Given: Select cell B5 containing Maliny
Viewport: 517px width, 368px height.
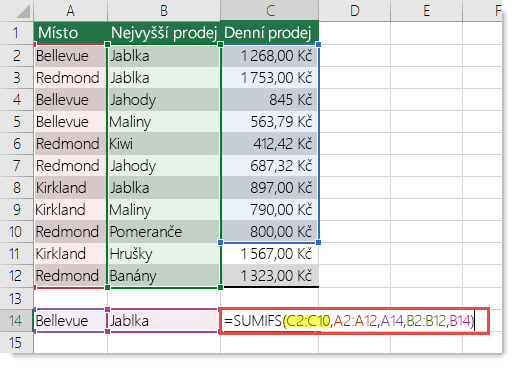Looking at the screenshot, I should (x=164, y=122).
